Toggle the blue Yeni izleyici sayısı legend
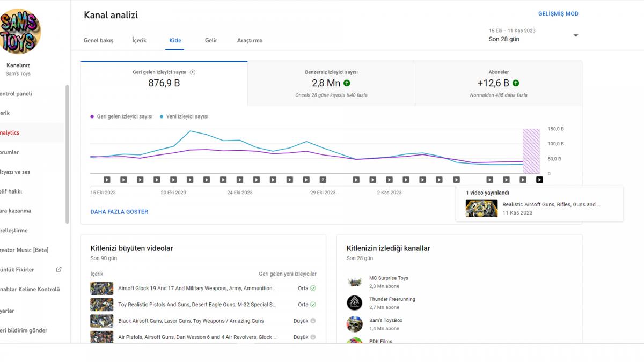Screen dimensions: 644x362 coord(184,116)
